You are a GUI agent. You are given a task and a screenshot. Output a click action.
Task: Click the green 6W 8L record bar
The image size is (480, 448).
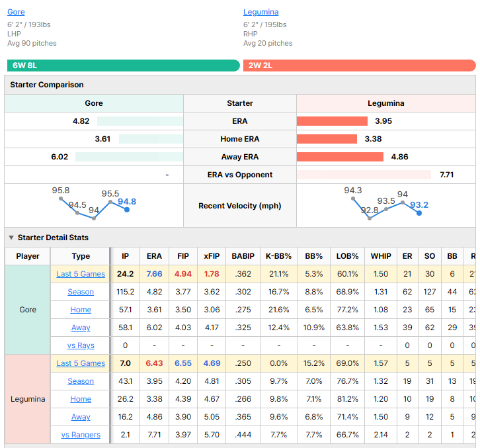click(x=124, y=66)
